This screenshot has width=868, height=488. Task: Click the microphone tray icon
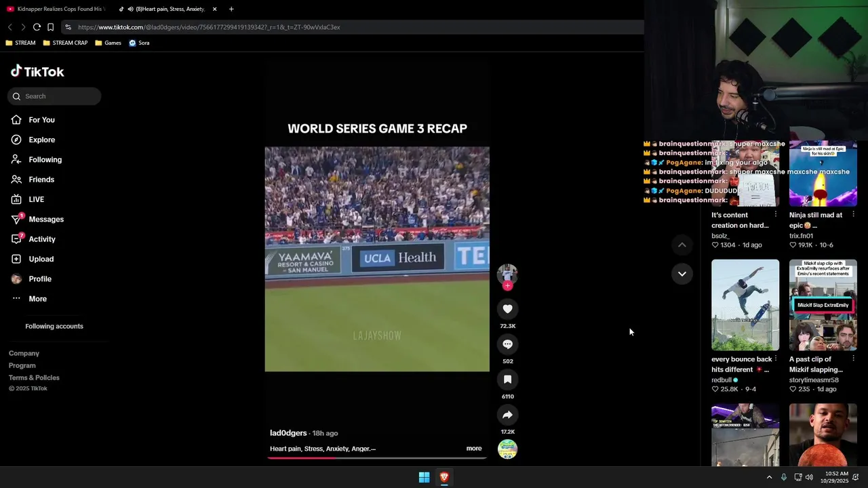tap(784, 477)
